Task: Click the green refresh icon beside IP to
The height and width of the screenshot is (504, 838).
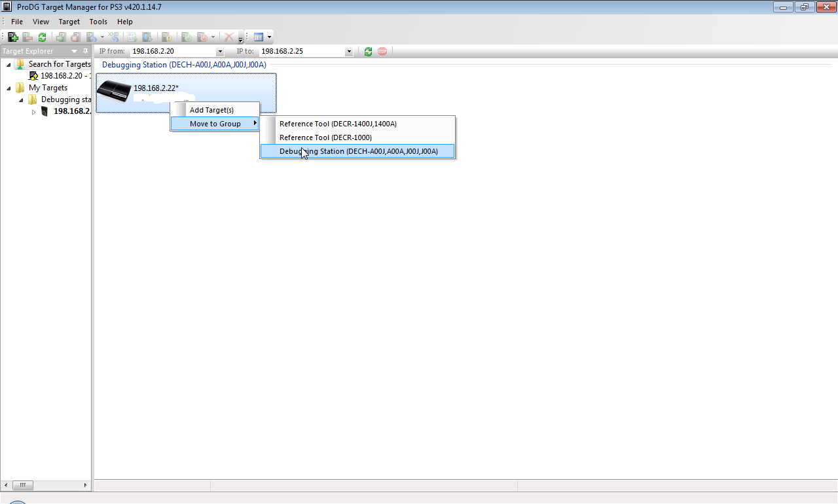Action: 368,51
